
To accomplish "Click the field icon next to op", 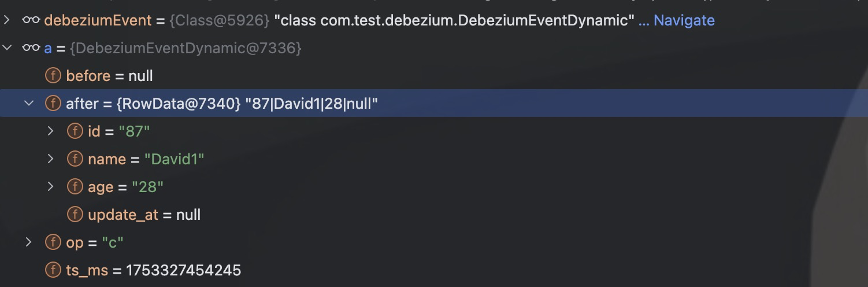I will click(53, 242).
